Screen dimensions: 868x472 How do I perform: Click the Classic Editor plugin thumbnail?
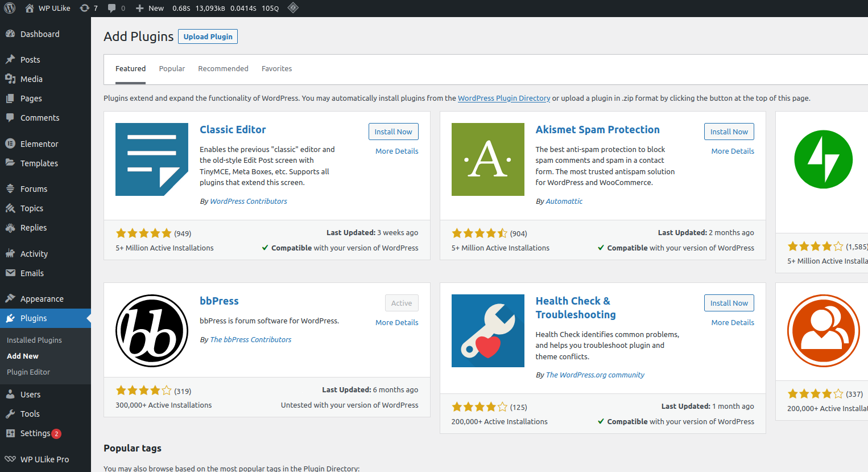152,159
